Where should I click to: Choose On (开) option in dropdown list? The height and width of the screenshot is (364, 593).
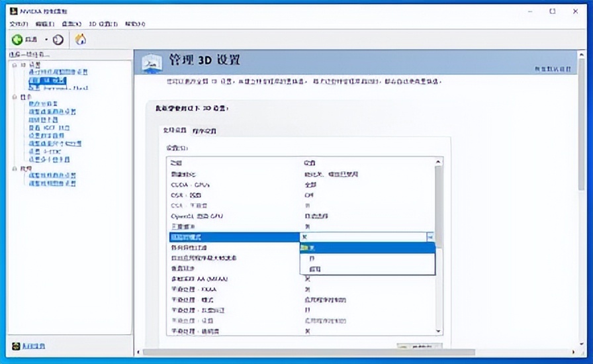coord(367,258)
